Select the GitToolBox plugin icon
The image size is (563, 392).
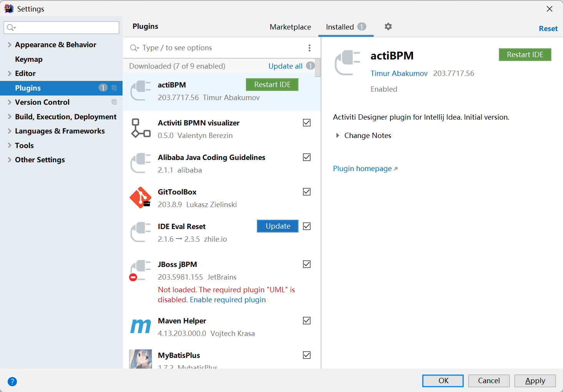coord(141,198)
